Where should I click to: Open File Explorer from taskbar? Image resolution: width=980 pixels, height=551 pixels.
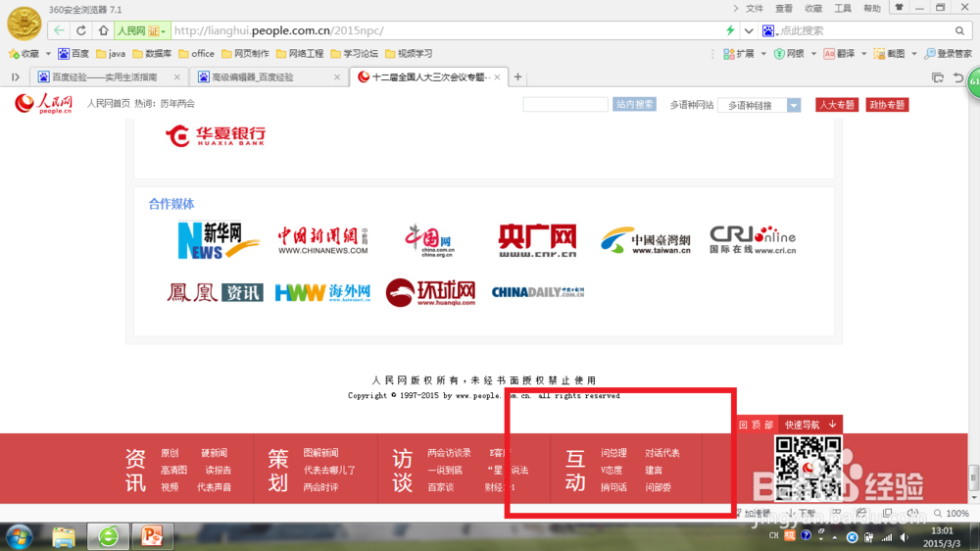coord(63,536)
